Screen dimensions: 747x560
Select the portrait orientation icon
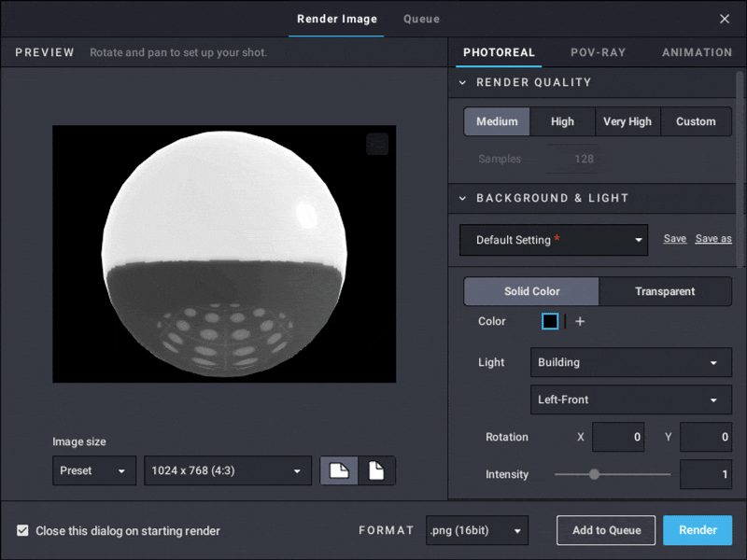377,471
